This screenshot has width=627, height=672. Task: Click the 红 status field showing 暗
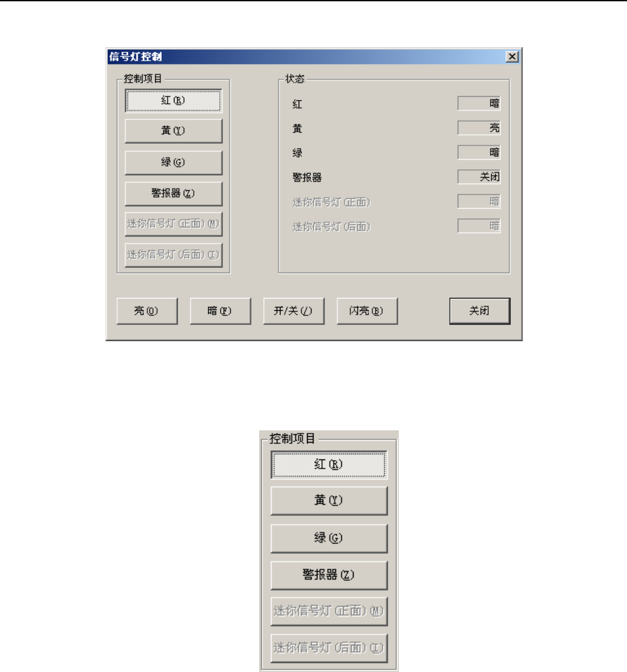[478, 103]
